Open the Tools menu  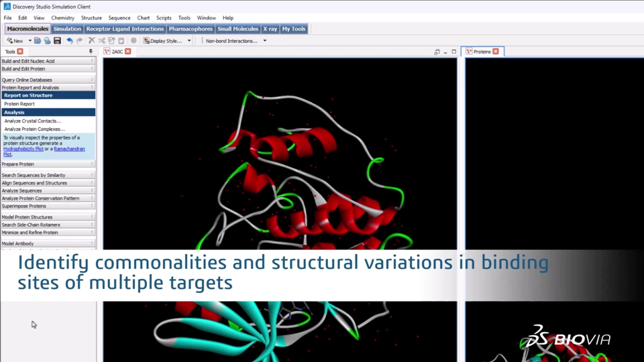coord(184,17)
